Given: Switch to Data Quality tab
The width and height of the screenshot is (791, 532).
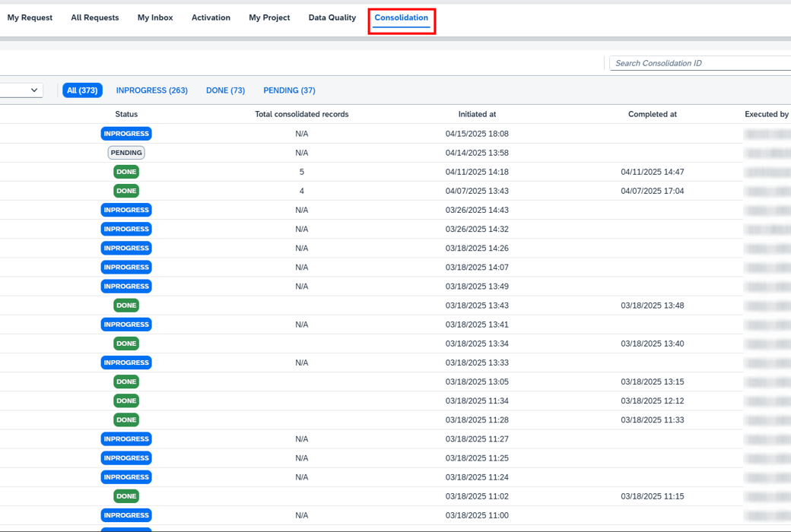Looking at the screenshot, I should coord(332,17).
